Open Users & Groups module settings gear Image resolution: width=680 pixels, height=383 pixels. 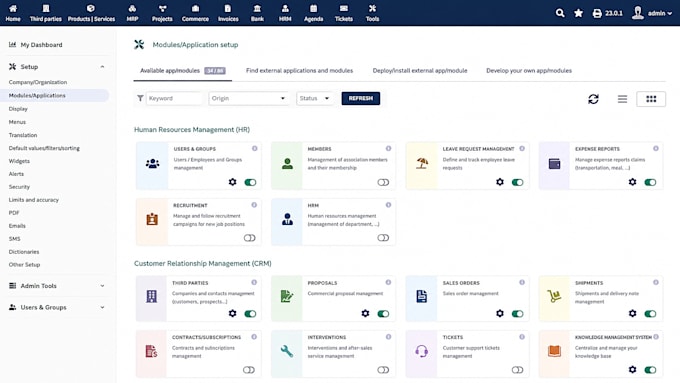click(232, 182)
